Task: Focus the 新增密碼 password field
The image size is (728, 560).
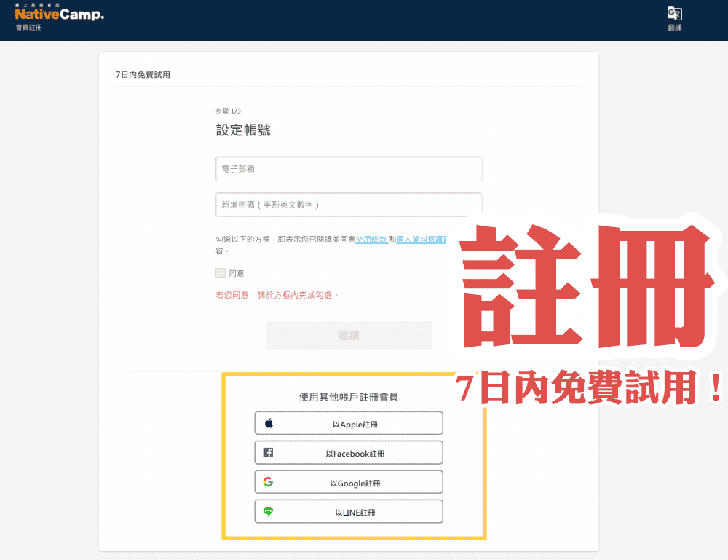Action: point(349,205)
